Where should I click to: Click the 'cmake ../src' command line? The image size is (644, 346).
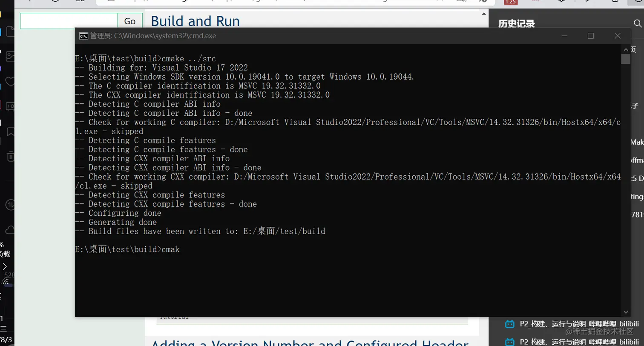click(x=146, y=58)
